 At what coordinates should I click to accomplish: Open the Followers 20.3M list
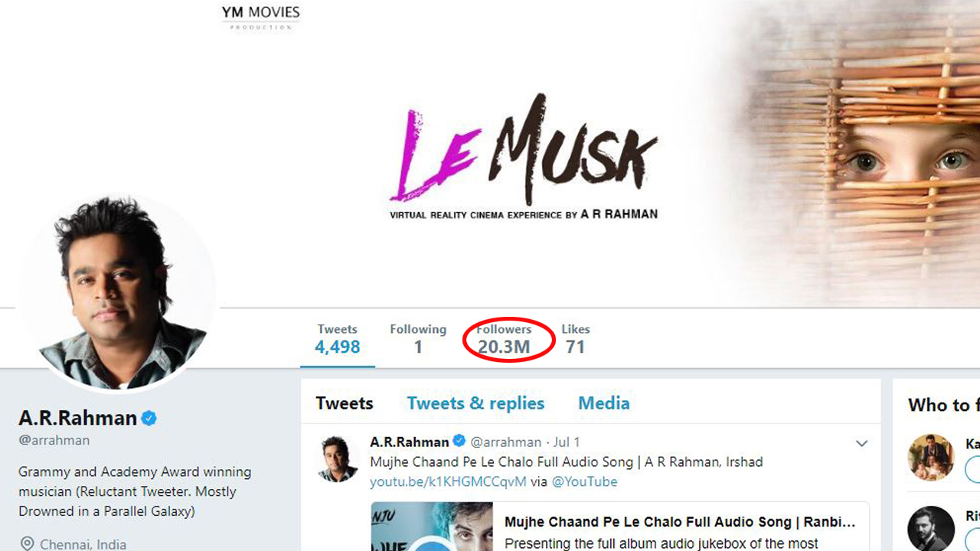point(504,339)
